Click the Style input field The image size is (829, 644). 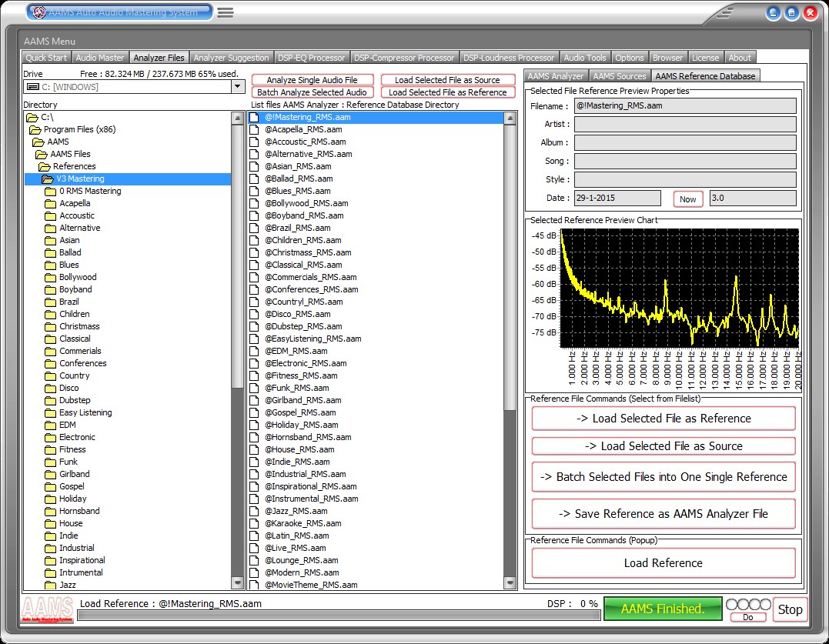point(685,179)
